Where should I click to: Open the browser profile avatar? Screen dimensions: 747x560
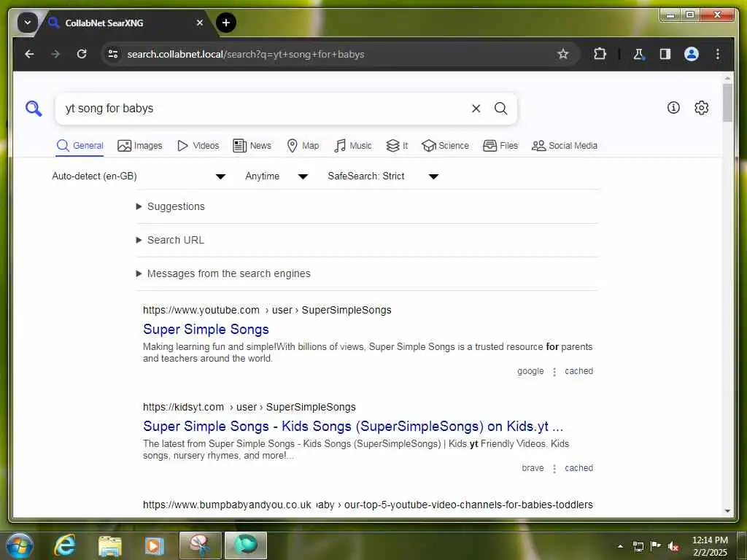tap(692, 54)
